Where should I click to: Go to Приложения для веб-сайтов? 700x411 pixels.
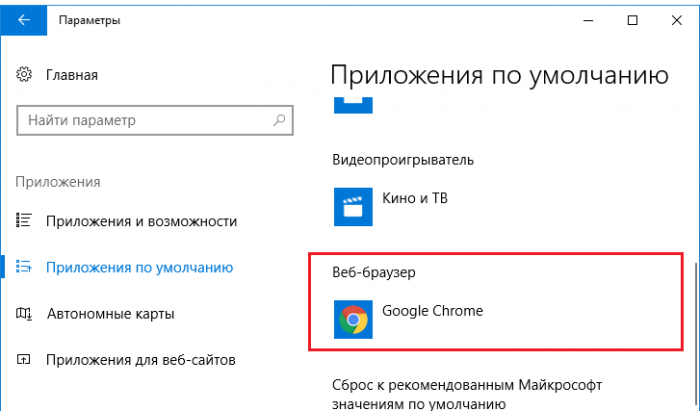[141, 360]
